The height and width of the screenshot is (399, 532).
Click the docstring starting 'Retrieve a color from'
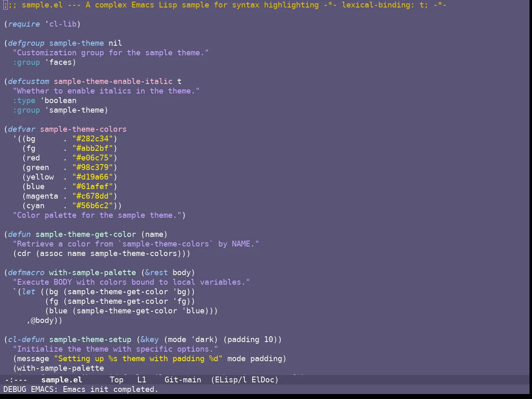click(x=136, y=244)
